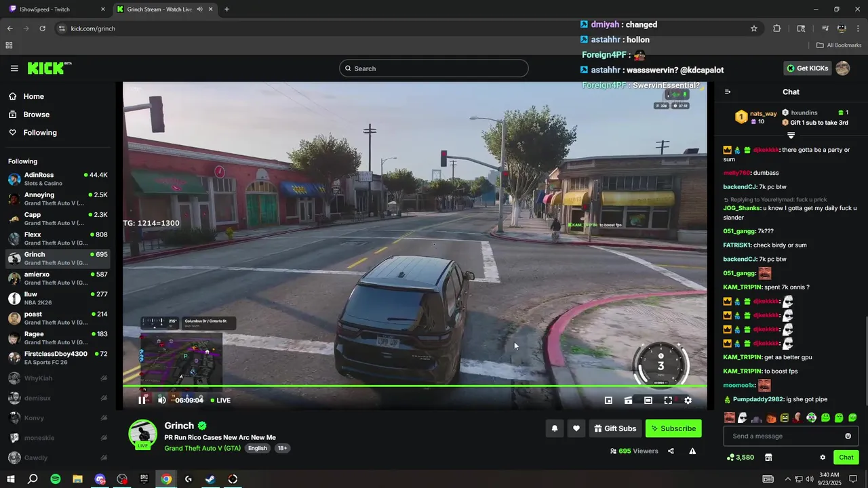Open Annoying channel in Following list
This screenshot has height=488, width=868.
(58, 199)
